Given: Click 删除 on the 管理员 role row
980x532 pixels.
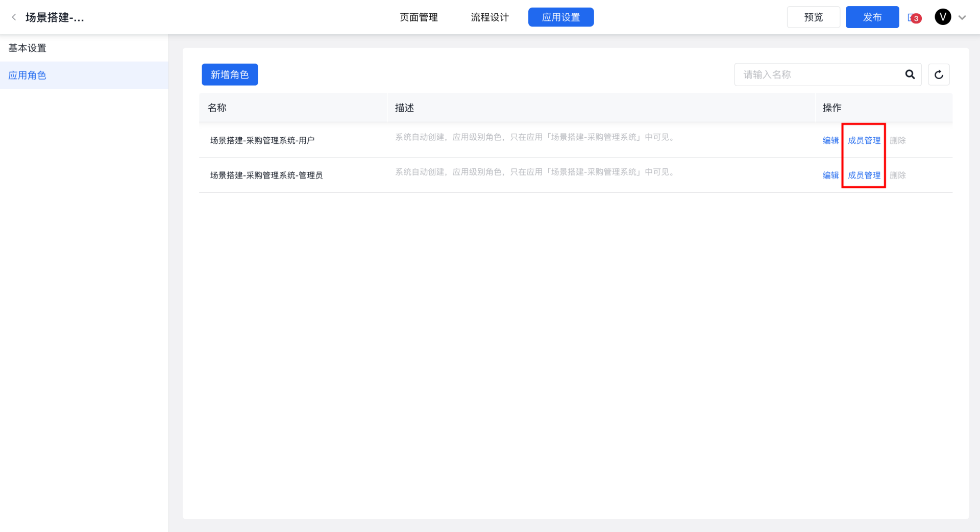Looking at the screenshot, I should [897, 175].
